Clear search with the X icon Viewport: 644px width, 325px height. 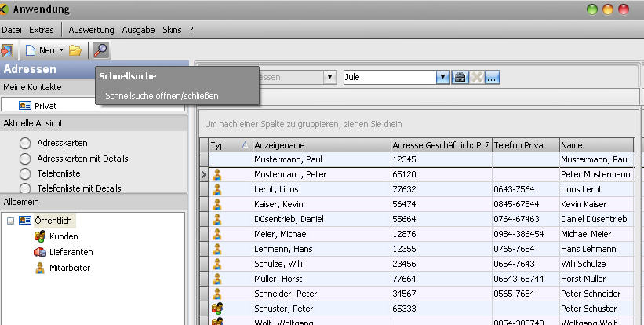click(476, 77)
